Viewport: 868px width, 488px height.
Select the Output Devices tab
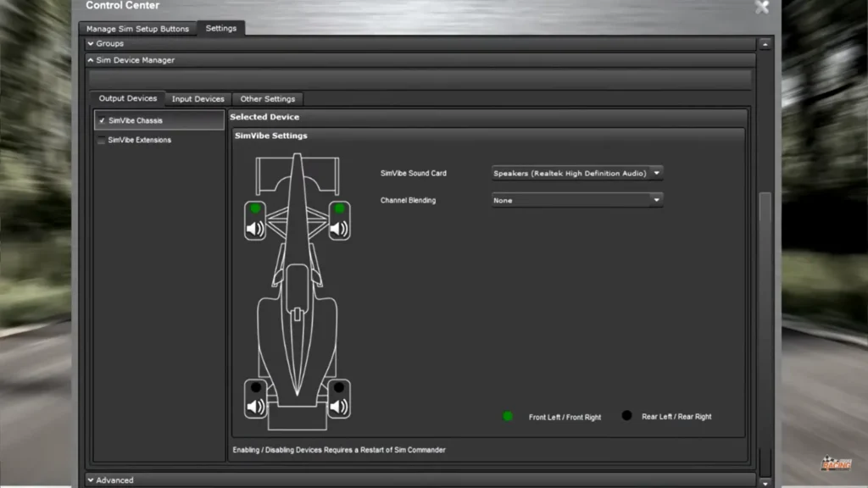click(128, 98)
